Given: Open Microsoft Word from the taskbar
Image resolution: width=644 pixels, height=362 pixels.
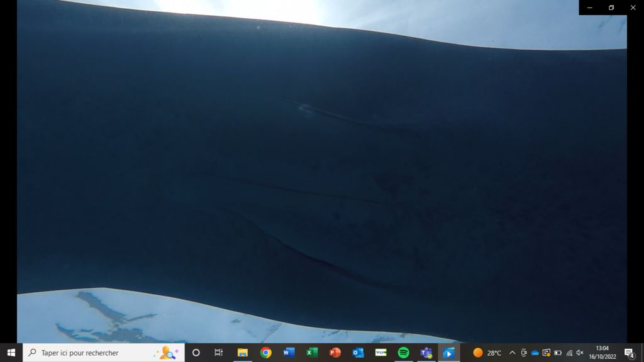Looking at the screenshot, I should (289, 353).
